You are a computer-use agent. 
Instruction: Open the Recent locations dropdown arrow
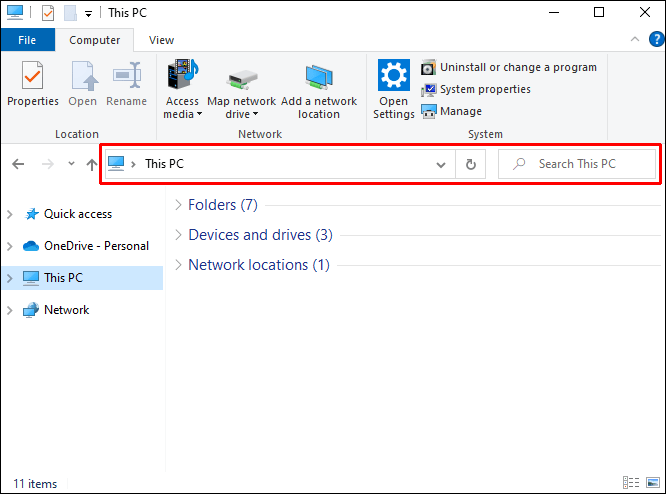point(71,164)
